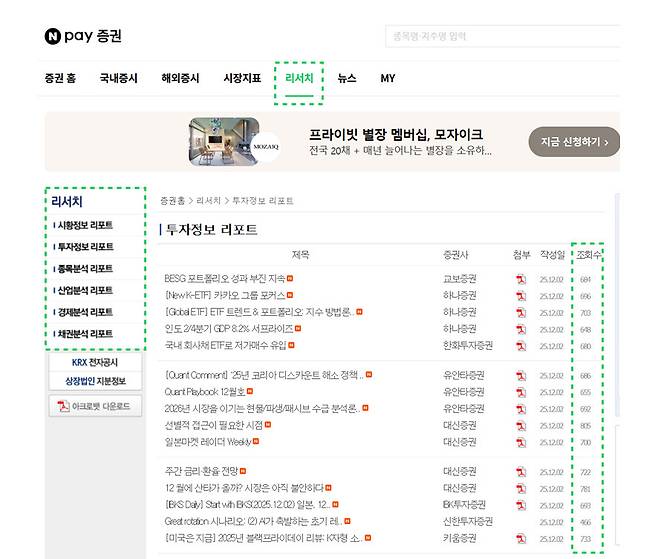Open PDF for 선별적 접근이 필요한 시점

521,425
